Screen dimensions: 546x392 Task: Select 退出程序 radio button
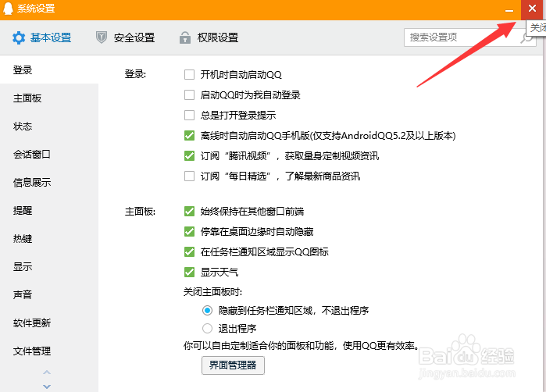point(207,328)
